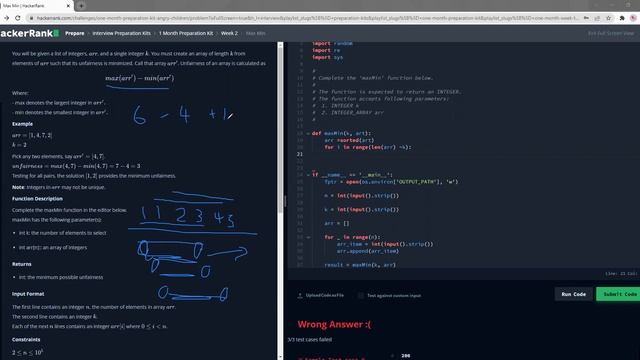
Task: Click the share icon in the address bar
Action: [597, 18]
